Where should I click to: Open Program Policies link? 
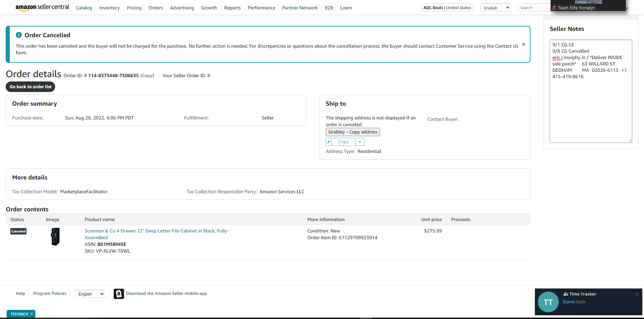[50, 294]
